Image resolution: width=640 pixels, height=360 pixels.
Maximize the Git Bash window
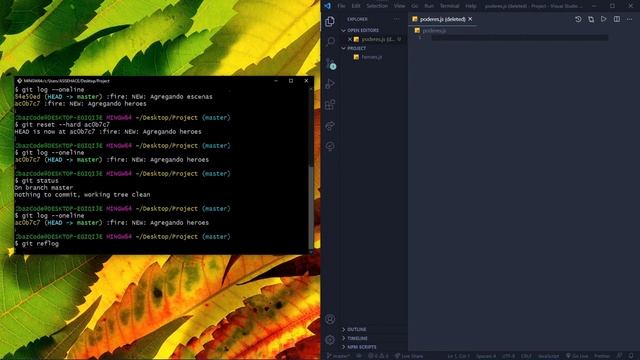coord(291,81)
